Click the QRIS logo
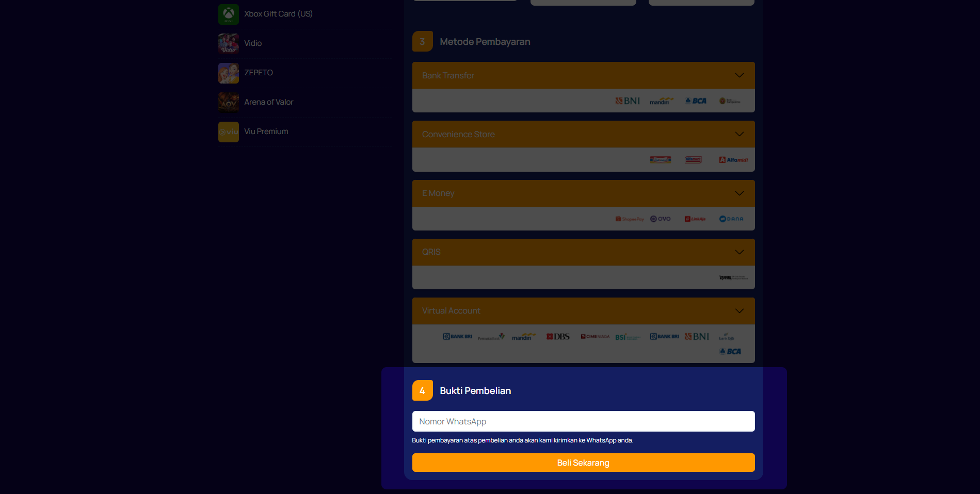This screenshot has width=980, height=494. [733, 278]
